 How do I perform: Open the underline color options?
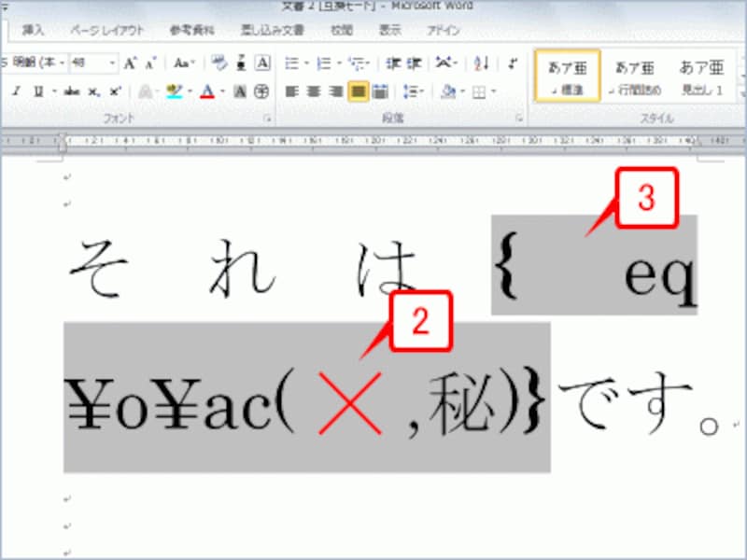pos(52,91)
